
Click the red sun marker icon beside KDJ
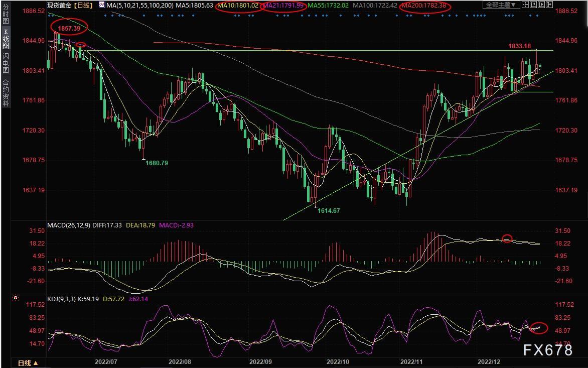click(x=16, y=298)
